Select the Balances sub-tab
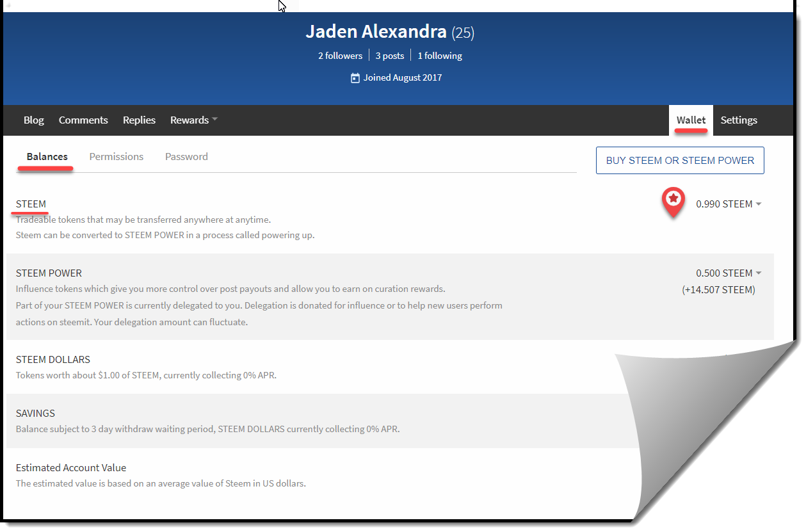Screen dimensions: 806x532 coord(47,157)
